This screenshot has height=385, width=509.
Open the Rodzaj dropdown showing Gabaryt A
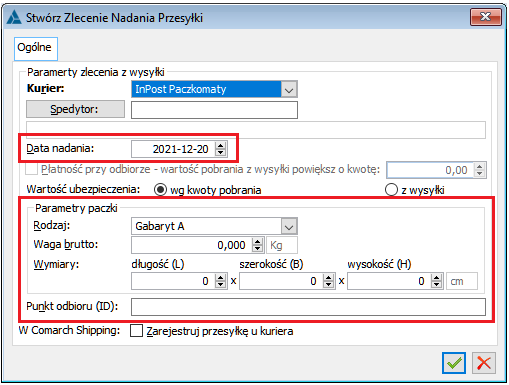tap(289, 227)
